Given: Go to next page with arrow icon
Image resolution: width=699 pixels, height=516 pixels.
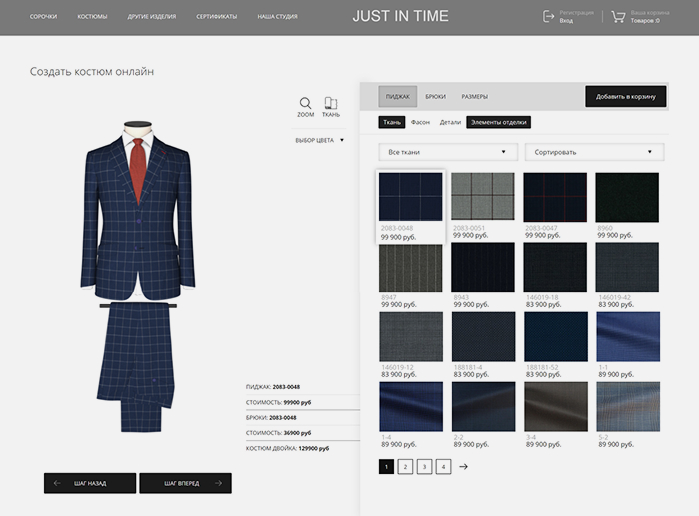Looking at the screenshot, I should [x=463, y=466].
